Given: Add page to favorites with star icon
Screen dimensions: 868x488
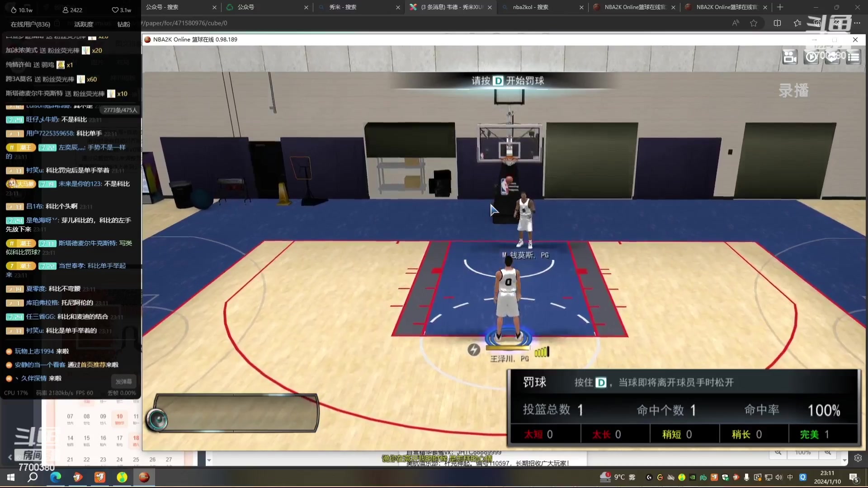Looking at the screenshot, I should (x=754, y=23).
